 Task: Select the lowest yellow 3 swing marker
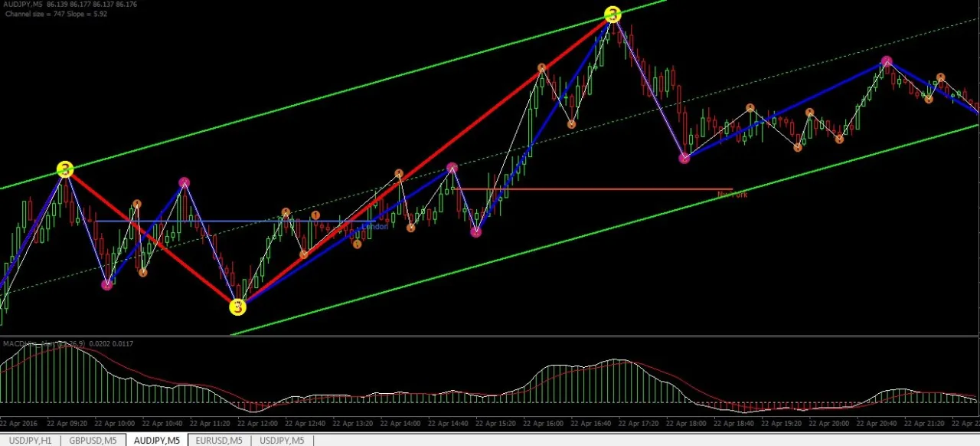coord(238,307)
